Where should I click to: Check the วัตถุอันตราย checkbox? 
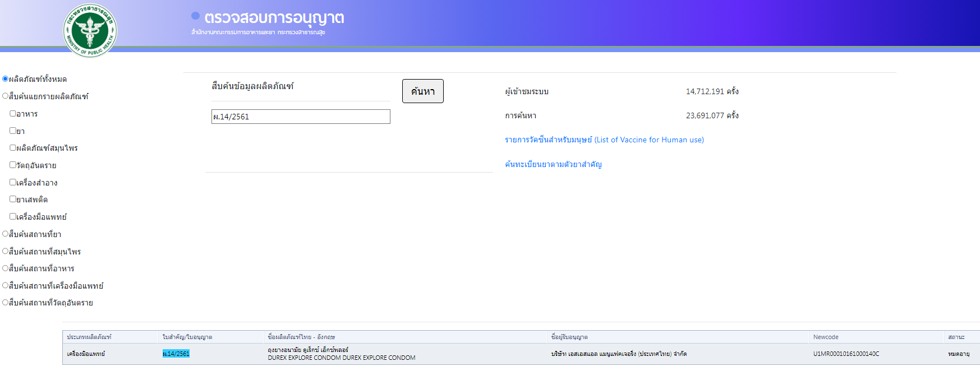pyautogui.click(x=13, y=165)
